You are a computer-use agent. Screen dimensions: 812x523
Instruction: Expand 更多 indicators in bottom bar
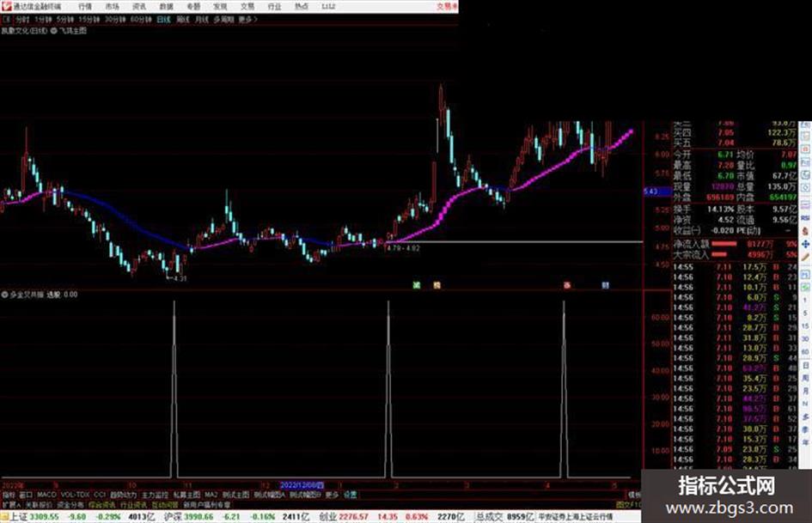[x=332, y=495]
